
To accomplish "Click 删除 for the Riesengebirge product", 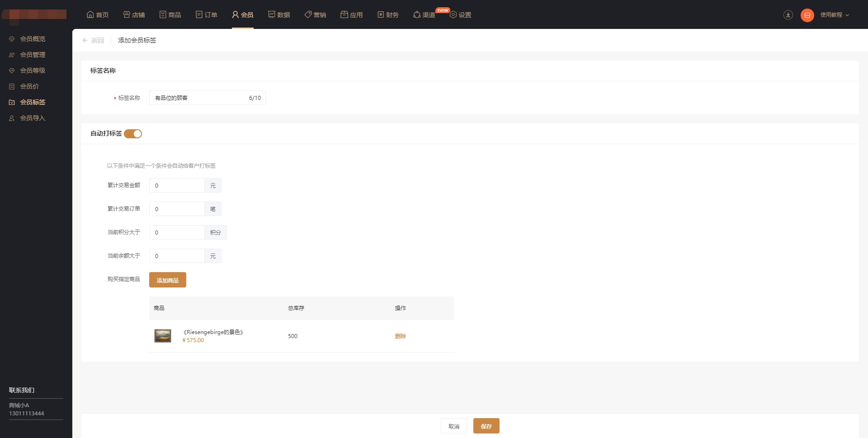I will 400,336.
